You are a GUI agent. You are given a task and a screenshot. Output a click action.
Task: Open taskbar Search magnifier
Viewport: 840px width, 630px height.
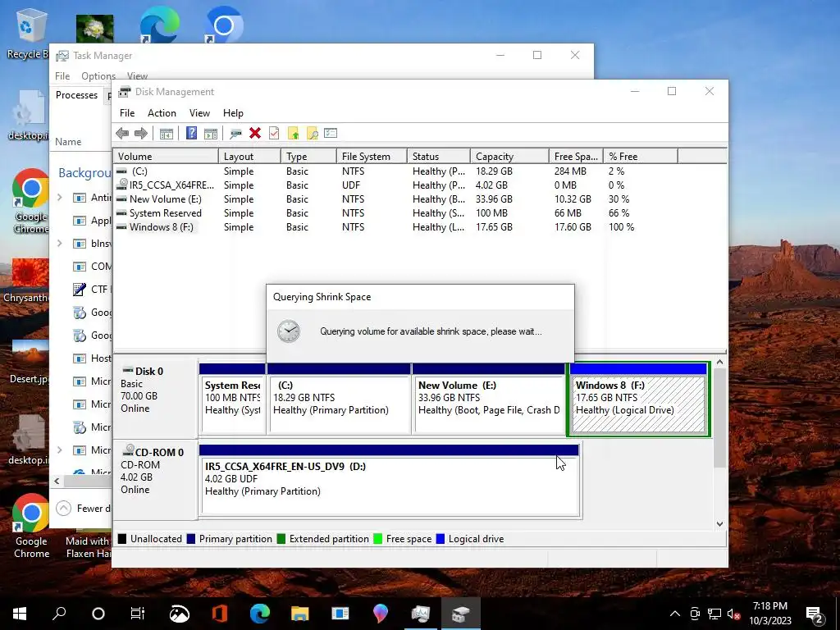click(x=59, y=614)
